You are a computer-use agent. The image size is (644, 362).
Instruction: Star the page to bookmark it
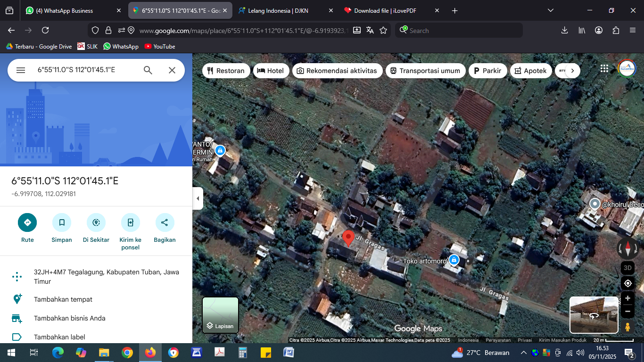(383, 30)
